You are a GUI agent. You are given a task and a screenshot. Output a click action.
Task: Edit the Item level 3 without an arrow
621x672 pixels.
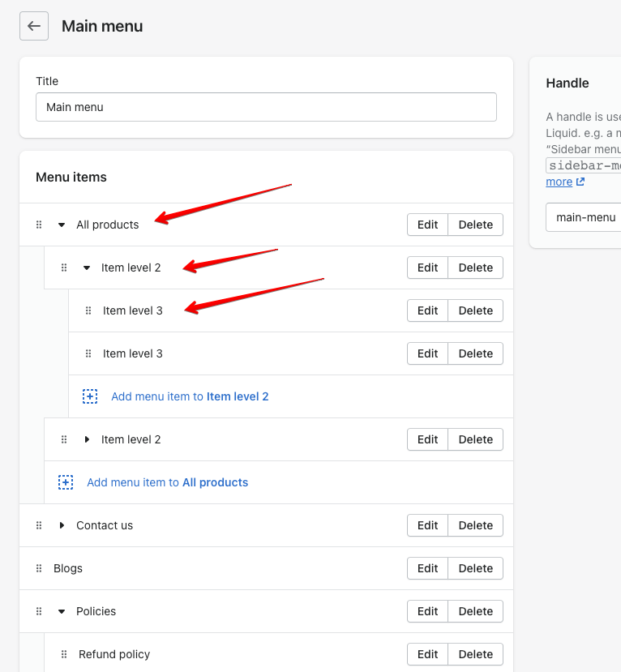coord(427,353)
